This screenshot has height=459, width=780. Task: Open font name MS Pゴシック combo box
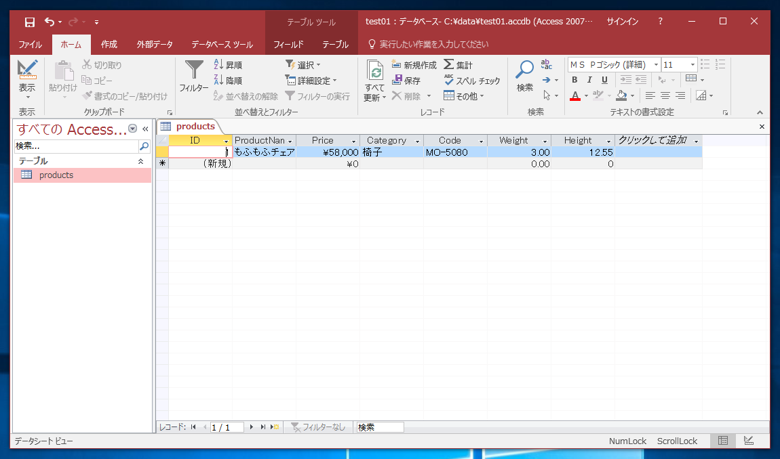point(614,65)
